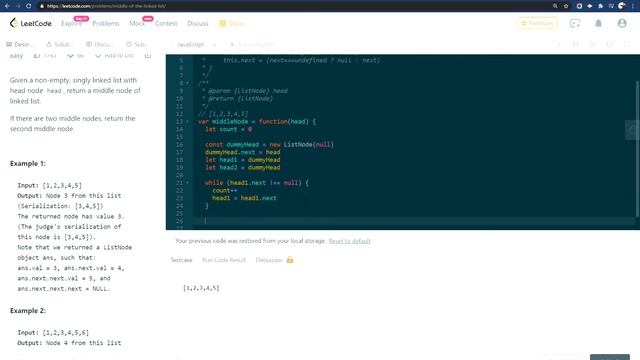This screenshot has width=640, height=360.
Task: Switch to the Run Code Result tab
Action: 224,260
